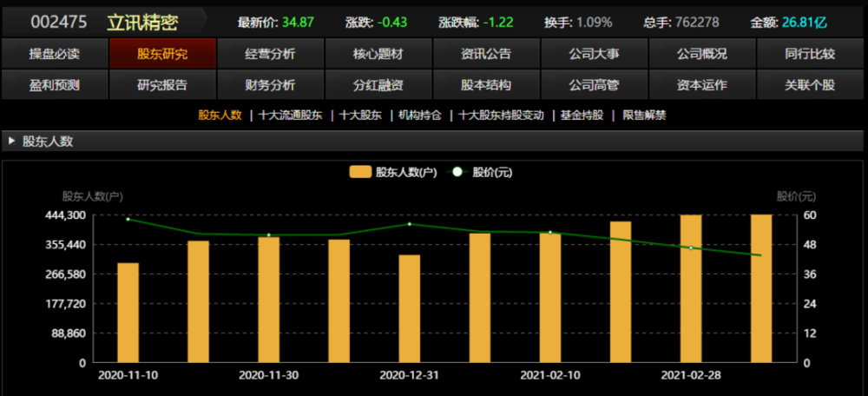This screenshot has width=868, height=396.
Task: Click the right axis value 48
Action: (x=812, y=244)
